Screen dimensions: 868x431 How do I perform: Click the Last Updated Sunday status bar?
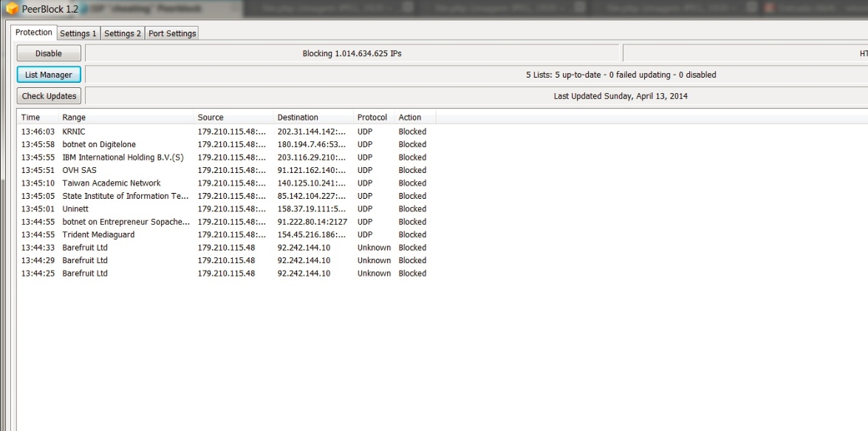coord(476,96)
